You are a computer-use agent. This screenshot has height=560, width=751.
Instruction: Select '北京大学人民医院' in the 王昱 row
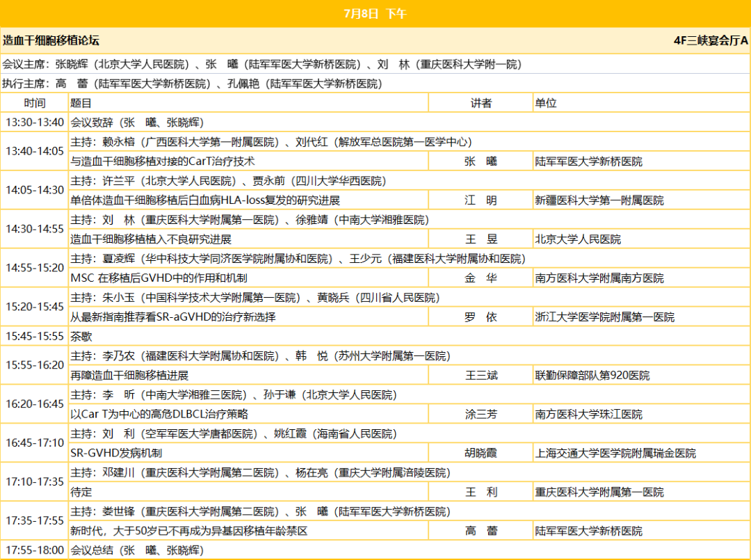(642, 239)
